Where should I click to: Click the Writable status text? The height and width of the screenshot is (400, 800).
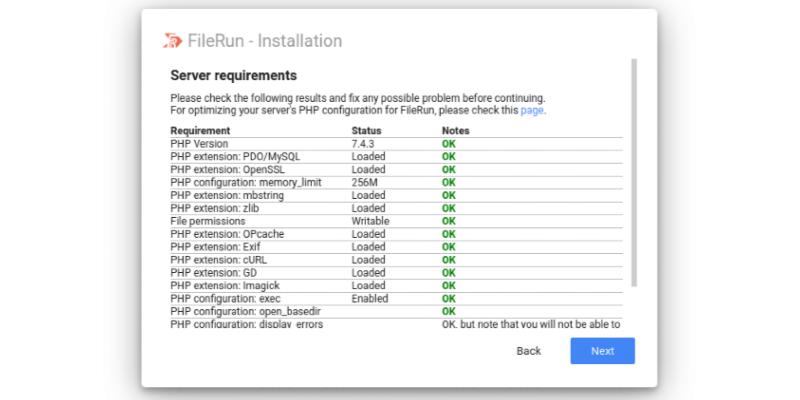coord(370,220)
